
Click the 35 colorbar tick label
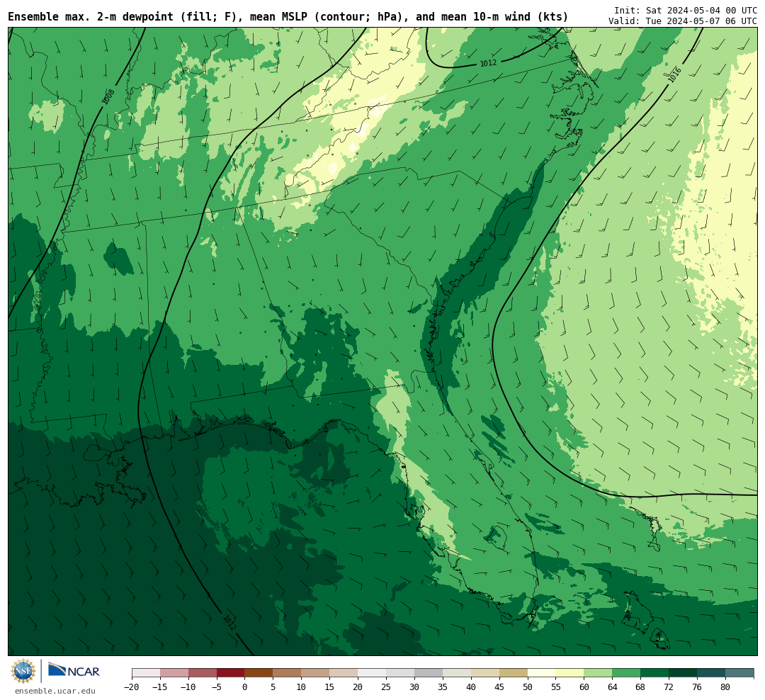(443, 687)
